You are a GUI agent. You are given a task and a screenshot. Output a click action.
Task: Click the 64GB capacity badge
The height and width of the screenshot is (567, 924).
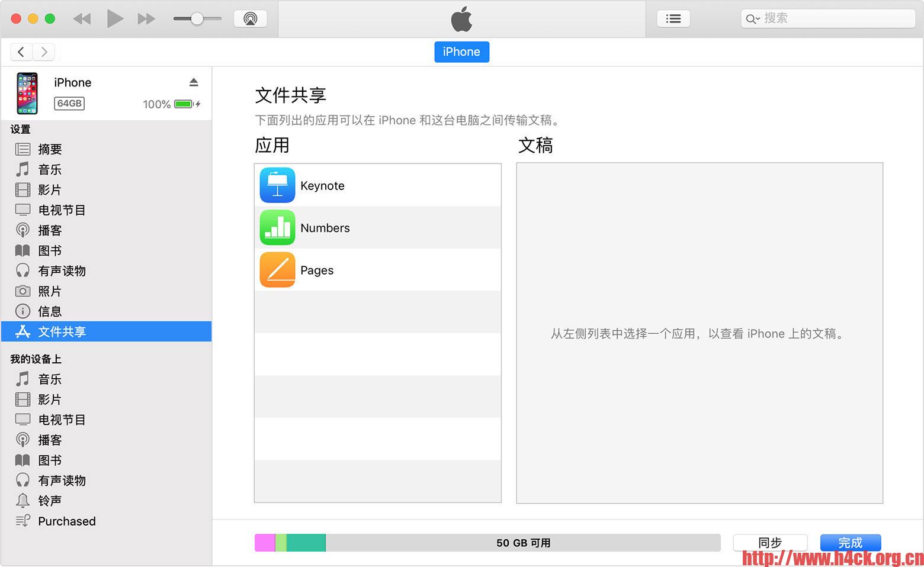69,104
